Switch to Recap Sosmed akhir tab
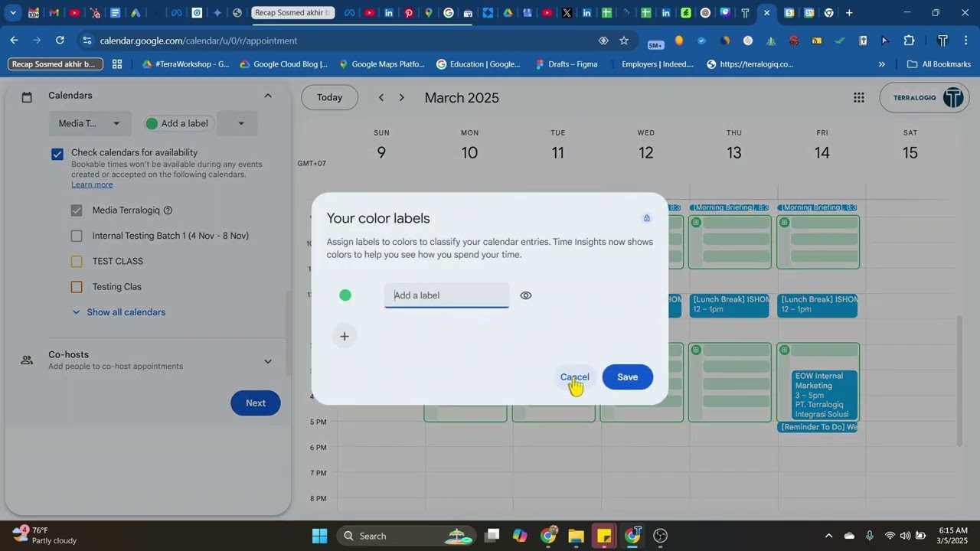This screenshot has width=980, height=551. coord(292,13)
